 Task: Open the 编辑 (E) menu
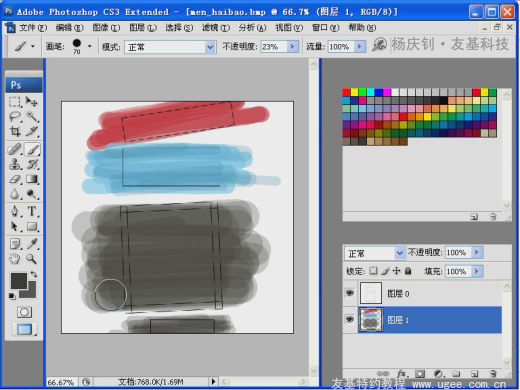[x=69, y=28]
